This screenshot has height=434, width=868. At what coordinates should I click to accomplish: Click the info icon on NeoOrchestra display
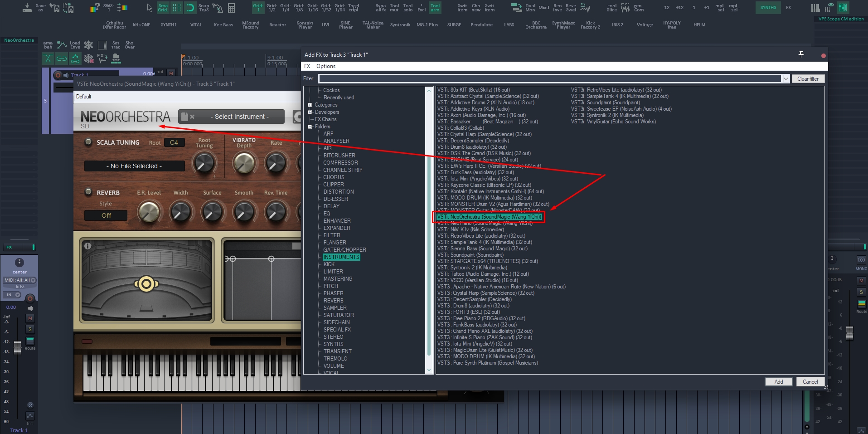pos(87,246)
